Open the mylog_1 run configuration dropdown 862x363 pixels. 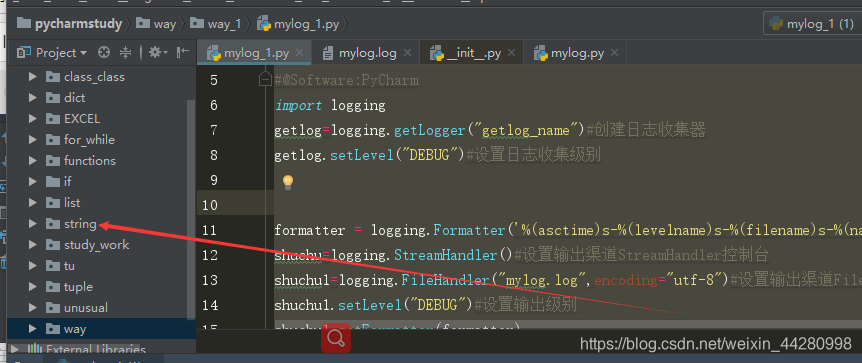[x=813, y=24]
